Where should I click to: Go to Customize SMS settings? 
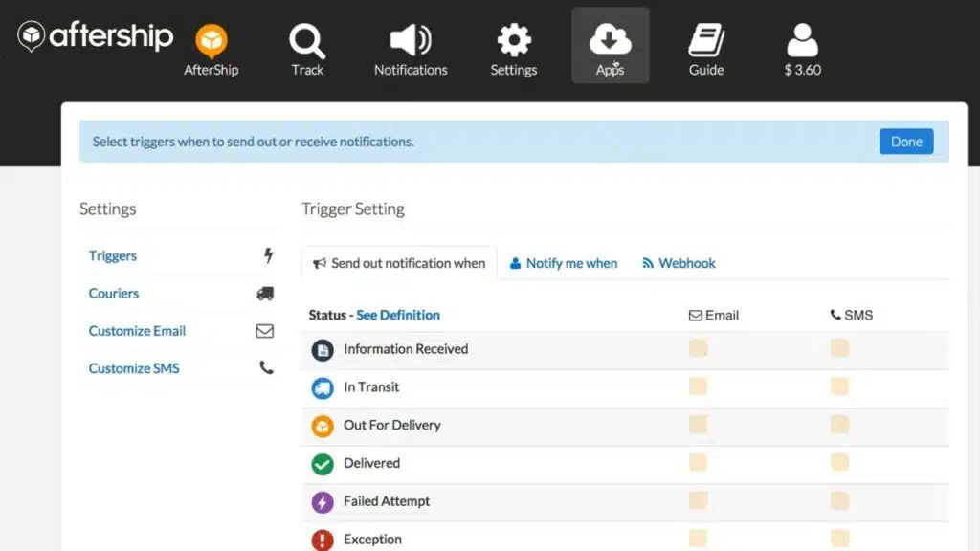tap(134, 368)
